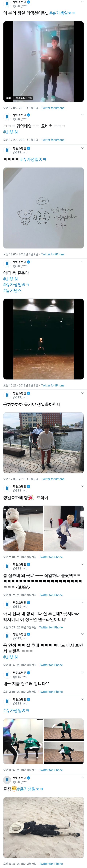Click the verified badge on the 아따 춤 잘춘다 tweet
Image resolution: width=87 pixels, height=868 pixels.
[29, 262]
